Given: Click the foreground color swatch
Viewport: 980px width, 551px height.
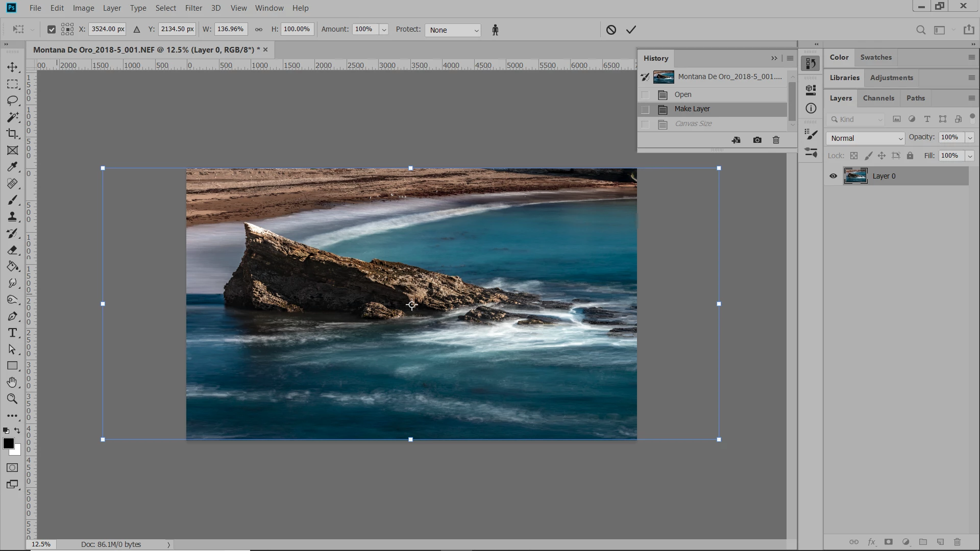Looking at the screenshot, I should [9, 443].
